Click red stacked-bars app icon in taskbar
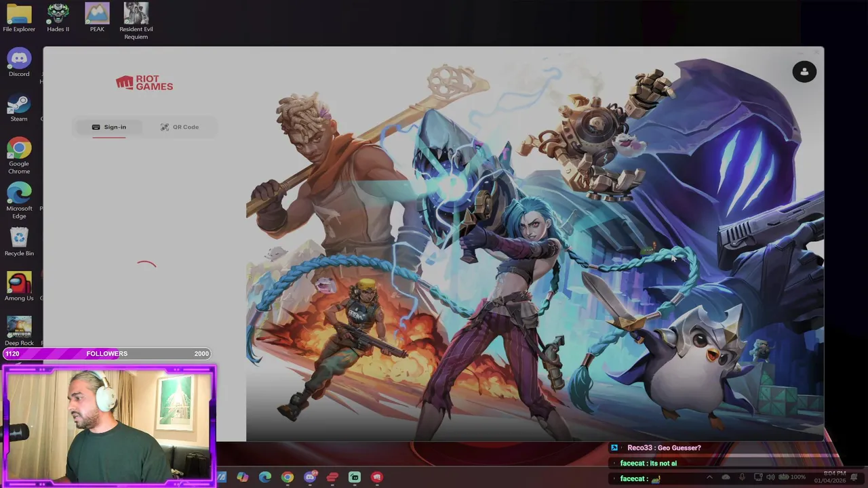Image resolution: width=868 pixels, height=488 pixels. point(332,477)
